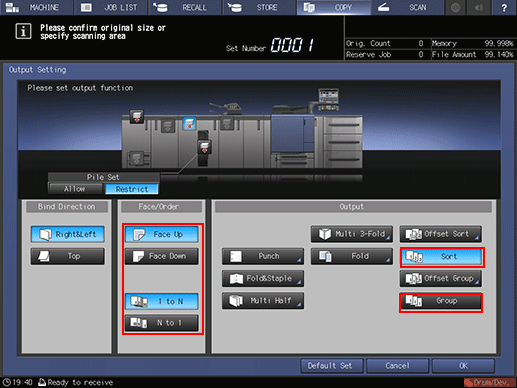Click the info icon beside the message
Image resolution: width=517 pixels, height=388 pixels.
pos(23,31)
